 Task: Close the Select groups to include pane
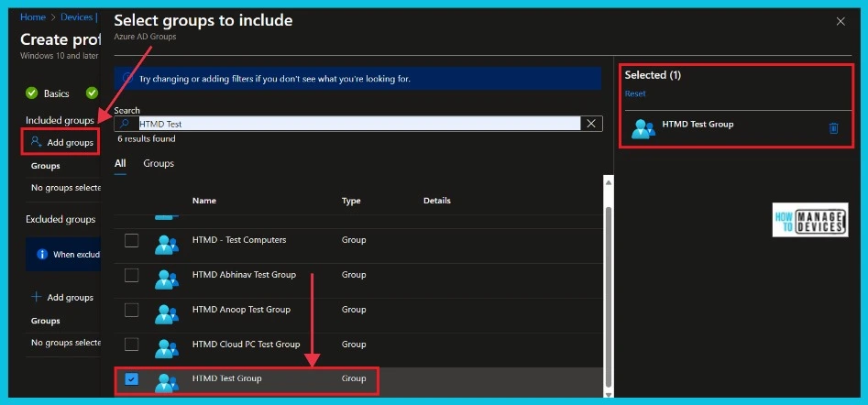(841, 22)
